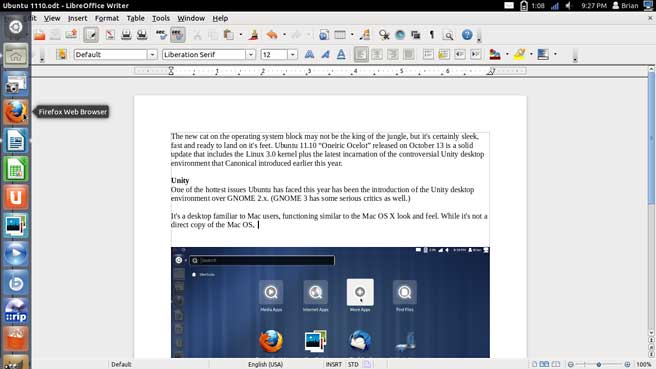Viewport: 656px width, 369px height.
Task: Click in the font name field
Action: point(204,54)
